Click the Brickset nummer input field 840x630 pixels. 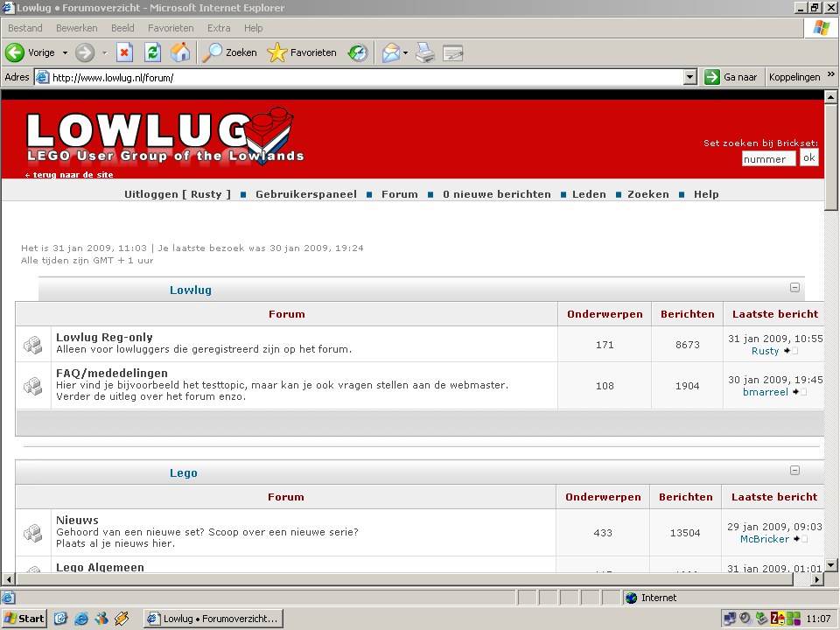click(769, 158)
